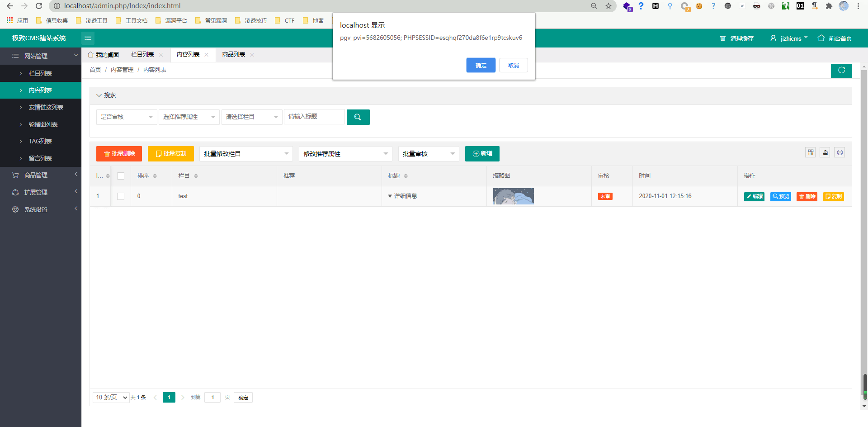Close the 内容列表 tab
Screen dimensions: 868x427
[207, 55]
